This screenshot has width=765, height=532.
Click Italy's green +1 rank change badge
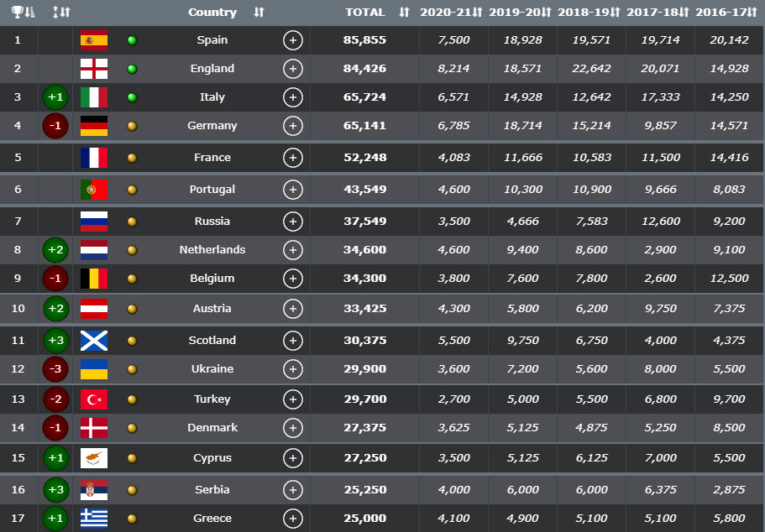56,97
